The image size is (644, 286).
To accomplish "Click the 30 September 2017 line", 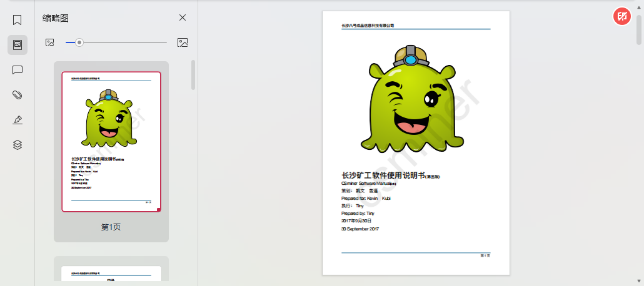I will [x=360, y=229].
